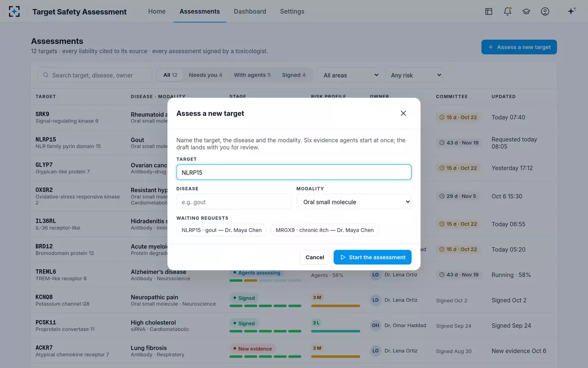Filter by Signed 4
The width and height of the screenshot is (588, 368).
coord(294,75)
